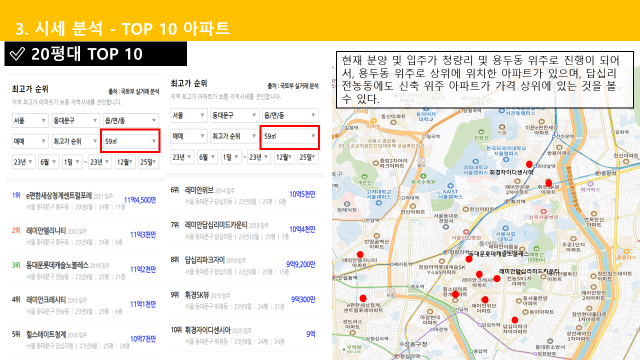Click the 9억9,200만 price of 답십리파크자이
The image size is (640, 360).
pos(300,264)
